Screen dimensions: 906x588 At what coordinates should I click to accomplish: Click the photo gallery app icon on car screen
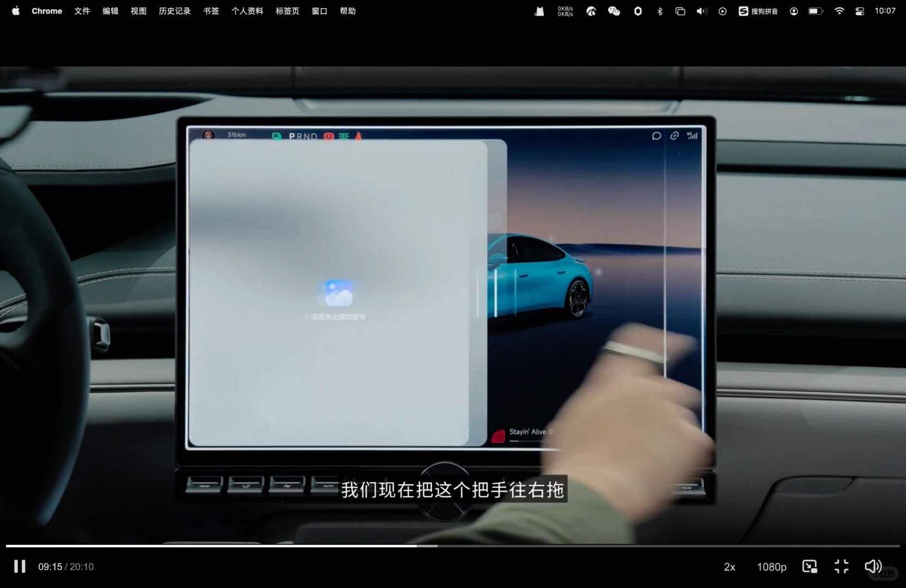click(x=338, y=293)
